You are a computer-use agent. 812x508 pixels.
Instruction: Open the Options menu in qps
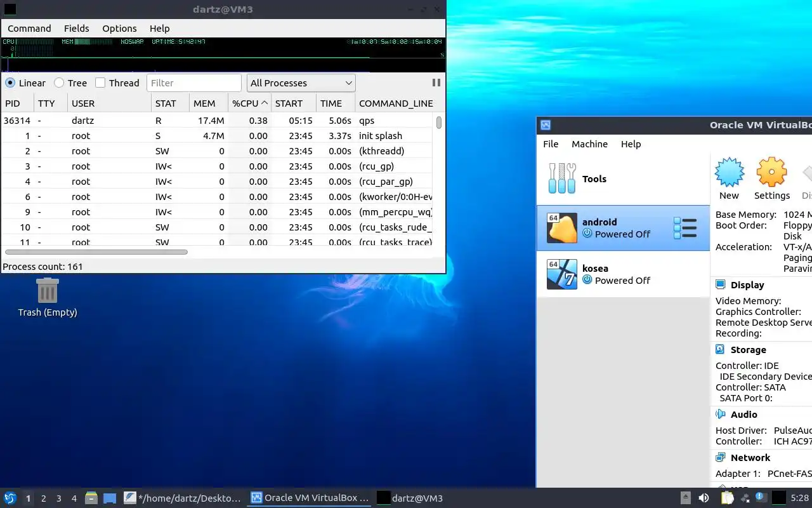coord(119,28)
